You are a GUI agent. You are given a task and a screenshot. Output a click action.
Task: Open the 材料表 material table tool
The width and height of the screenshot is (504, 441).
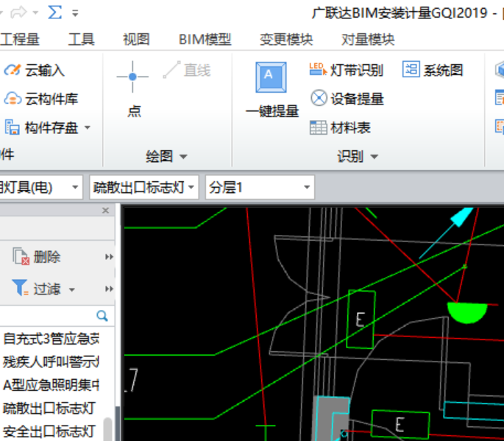point(341,127)
